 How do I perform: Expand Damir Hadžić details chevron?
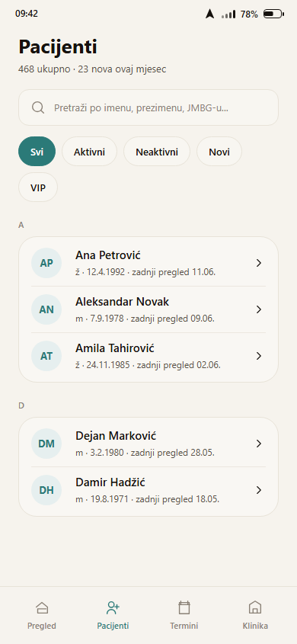[258, 490]
